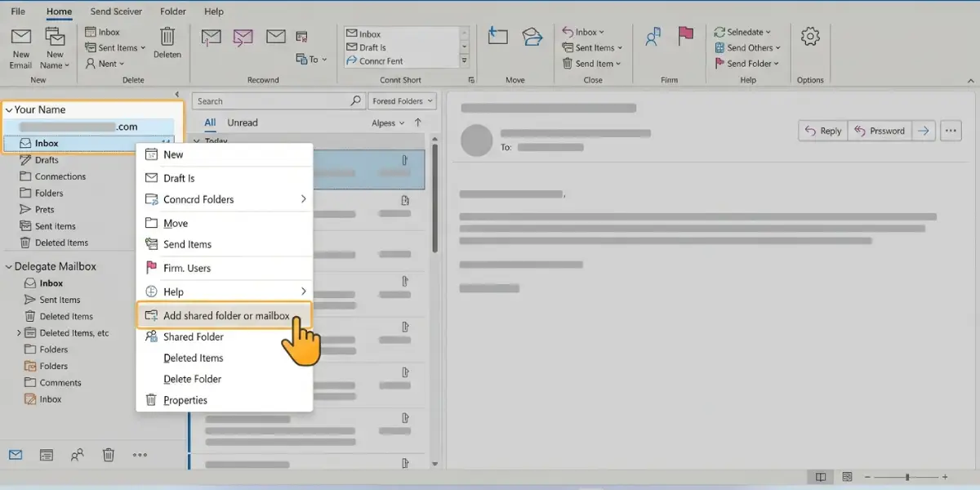Click the mail tray icon in Move group
This screenshot has height=490, width=980.
coord(532,37)
